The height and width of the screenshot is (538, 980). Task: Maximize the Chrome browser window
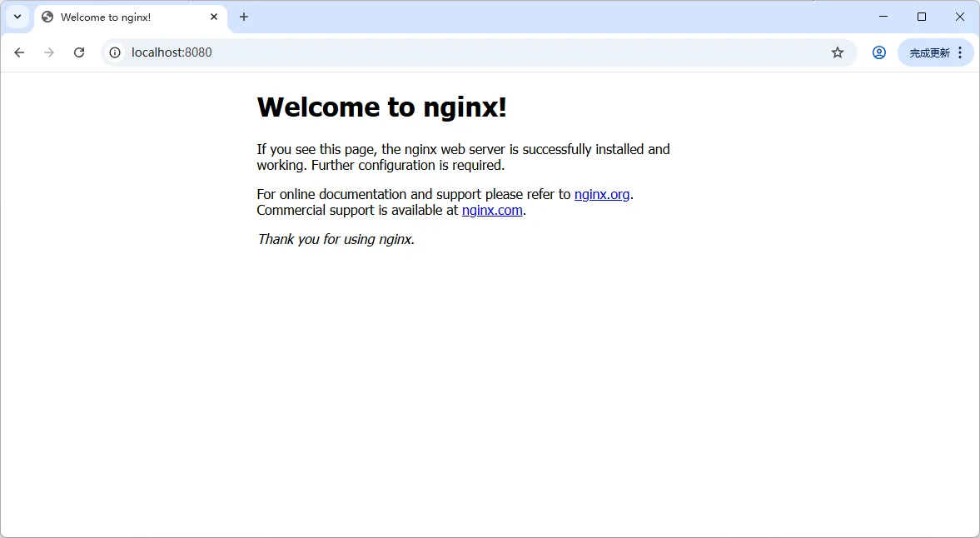coord(922,17)
